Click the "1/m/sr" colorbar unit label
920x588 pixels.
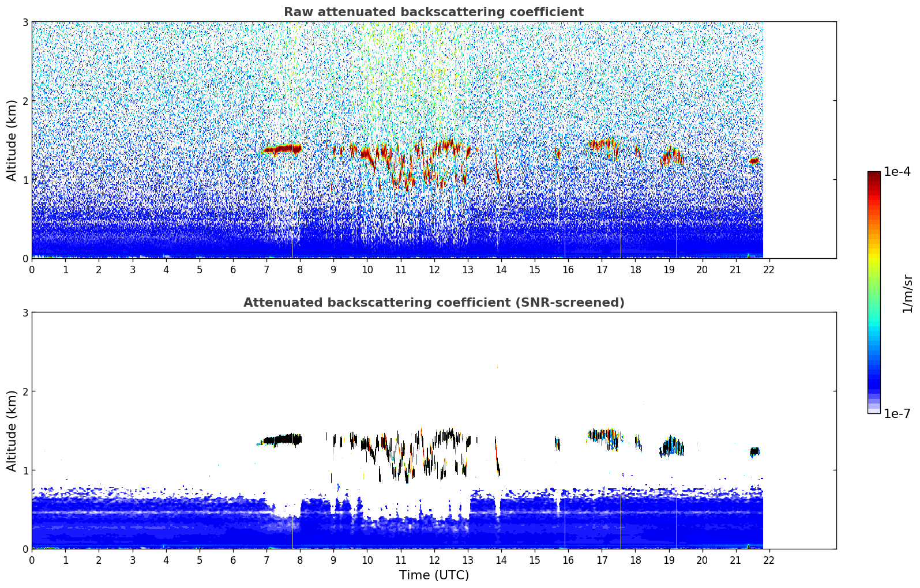pyautogui.click(x=907, y=293)
